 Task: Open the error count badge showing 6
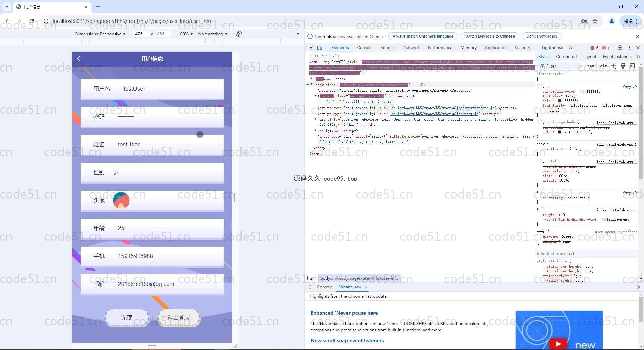pyautogui.click(x=594, y=48)
